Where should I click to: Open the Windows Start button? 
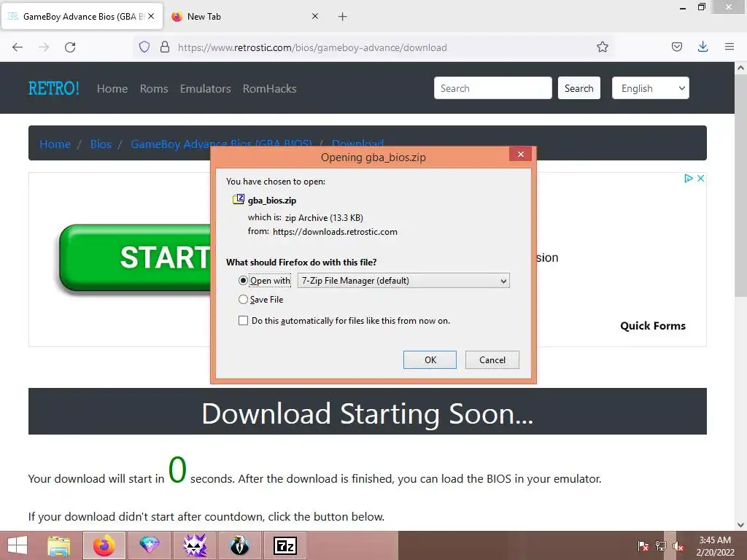(x=18, y=545)
